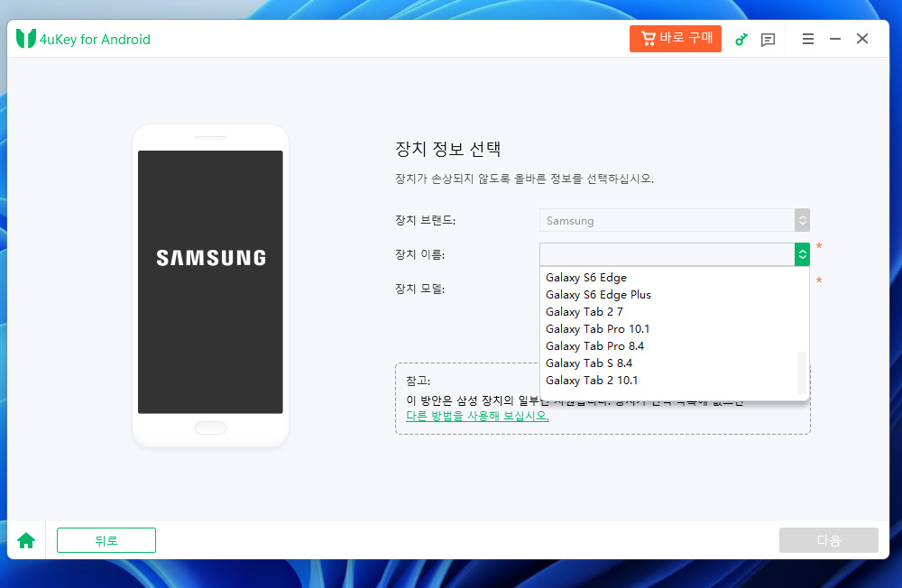Click the dropdown list scrollbar thumb

click(x=803, y=372)
